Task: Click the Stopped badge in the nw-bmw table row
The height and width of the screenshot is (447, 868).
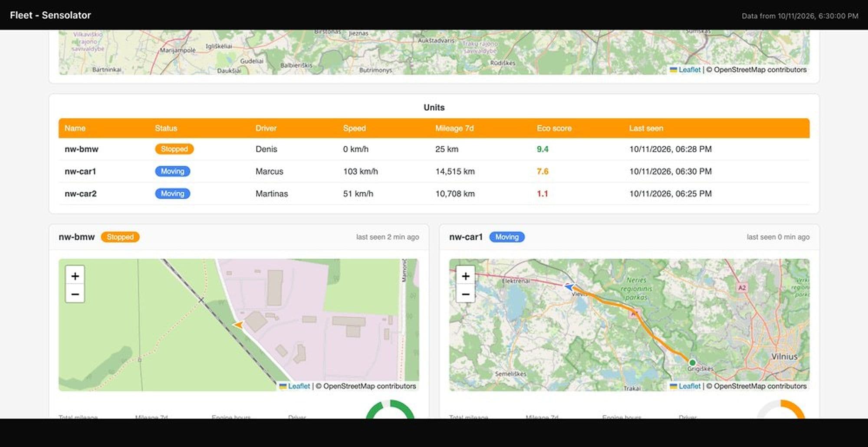Action: pos(174,149)
